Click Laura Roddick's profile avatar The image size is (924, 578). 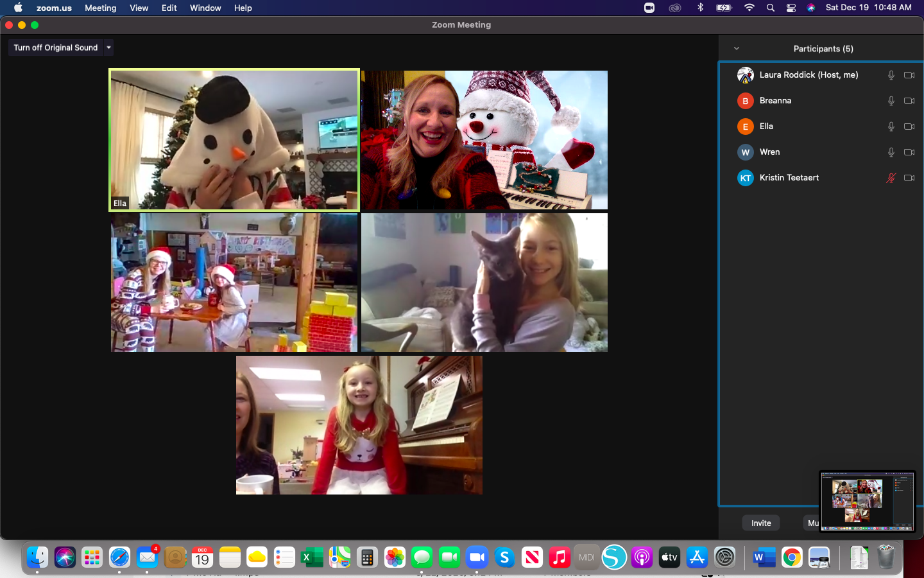pos(745,75)
